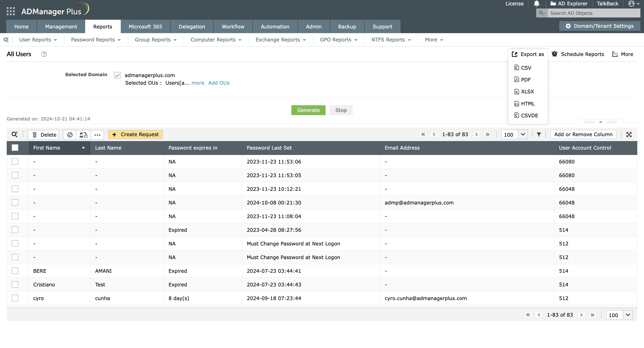Viewport: 644px width, 348px height.
Task: Click the table search magnifier icon
Action: click(15, 134)
